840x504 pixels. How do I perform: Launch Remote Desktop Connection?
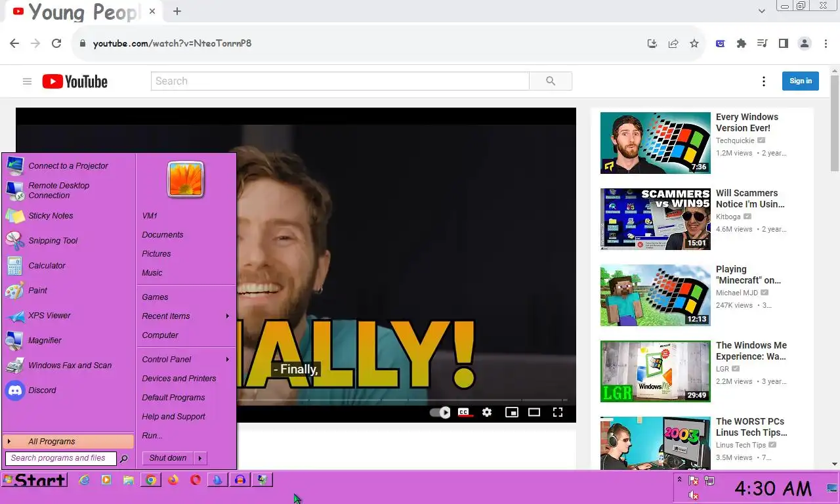click(68, 190)
